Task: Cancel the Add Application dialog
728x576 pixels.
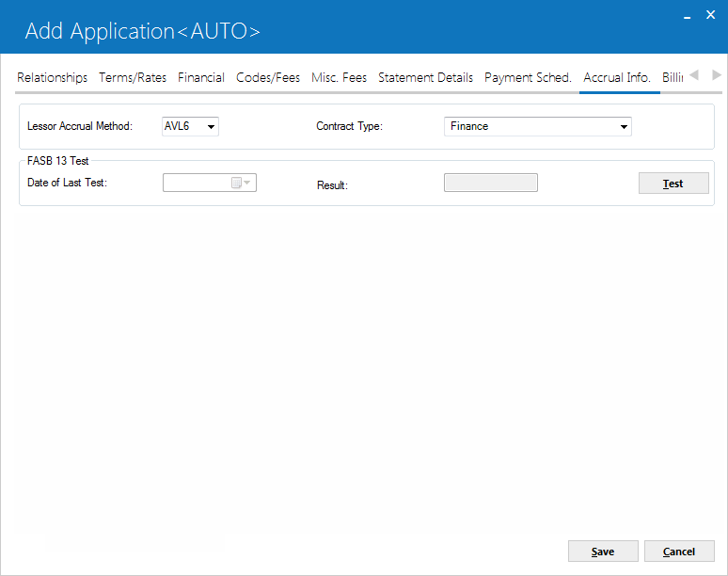Action: [x=679, y=552]
